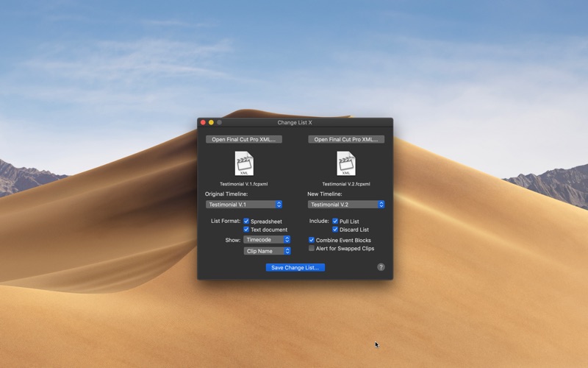Open the New Timeline dropdown Testimonial V.2
Image resolution: width=588 pixels, height=368 pixels.
(x=346, y=205)
